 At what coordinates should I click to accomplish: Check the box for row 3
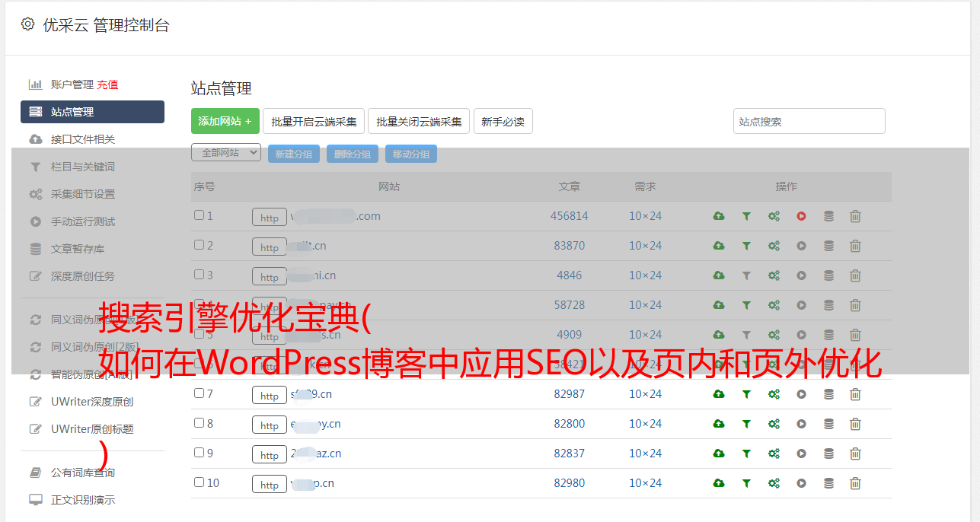[199, 275]
